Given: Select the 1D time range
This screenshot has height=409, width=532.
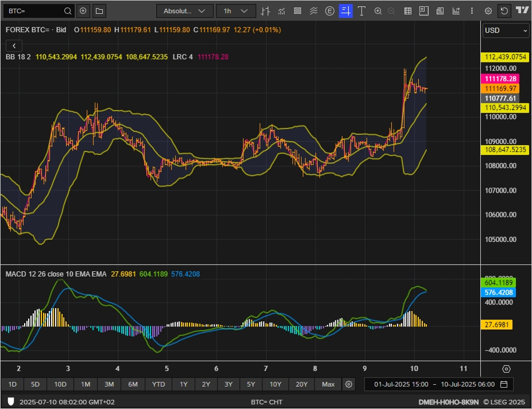Looking at the screenshot, I should pos(12,384).
